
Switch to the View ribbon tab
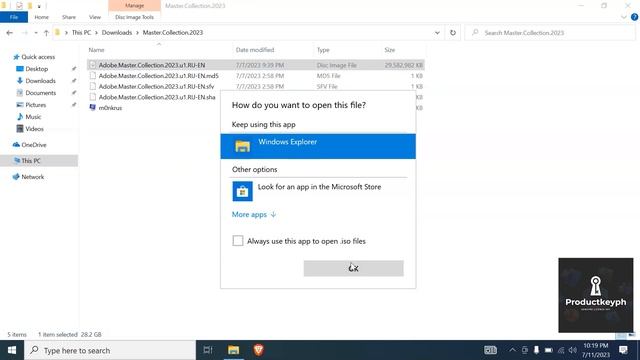point(95,17)
